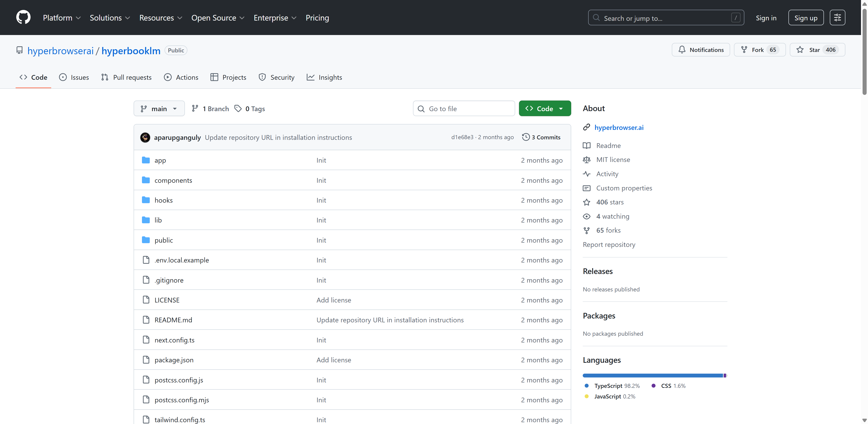Switch to the Pull requests tab
868x424 pixels.
[x=126, y=77]
